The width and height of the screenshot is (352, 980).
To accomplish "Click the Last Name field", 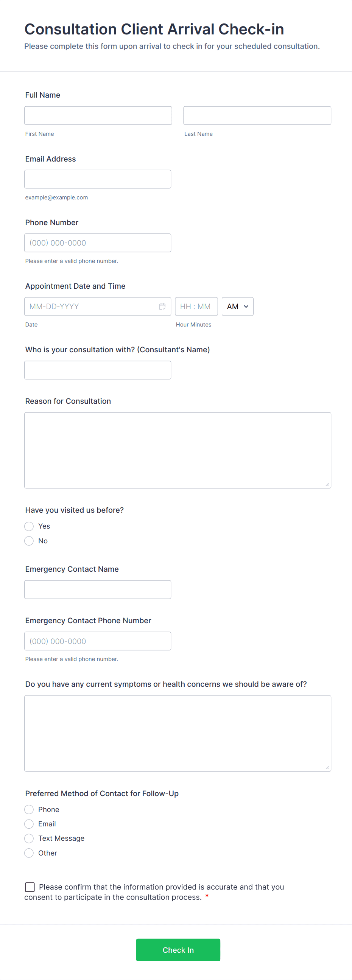I will [257, 116].
